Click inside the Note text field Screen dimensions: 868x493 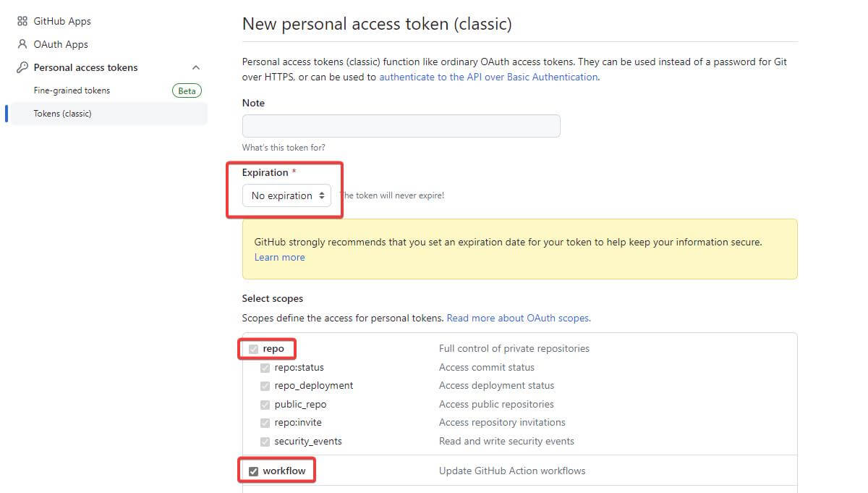pyautogui.click(x=401, y=126)
